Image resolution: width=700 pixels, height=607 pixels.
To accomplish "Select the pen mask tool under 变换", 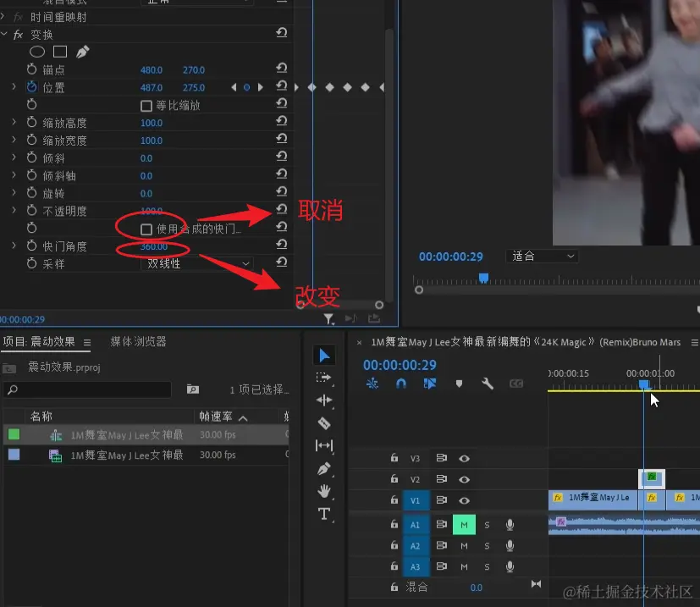I will [82, 52].
